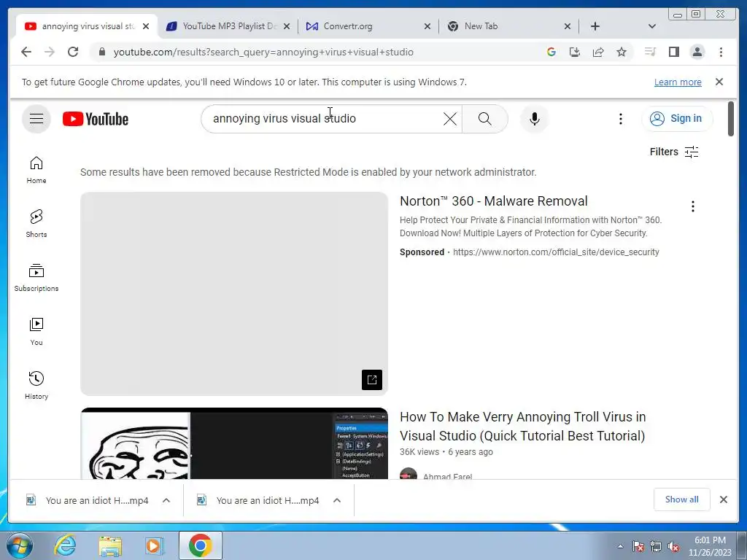Screen dimensions: 747x560
Task: Click Learn more link in infobar
Action: pos(678,82)
